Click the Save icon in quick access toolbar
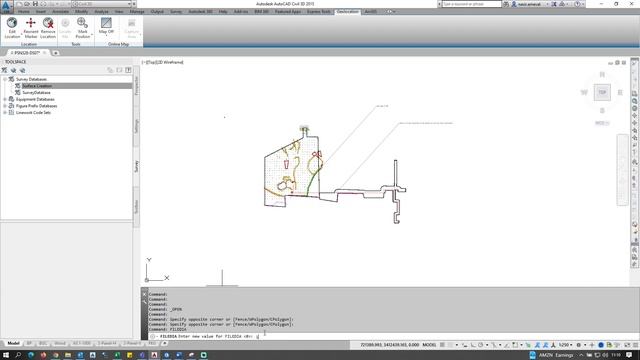 (35, 4)
